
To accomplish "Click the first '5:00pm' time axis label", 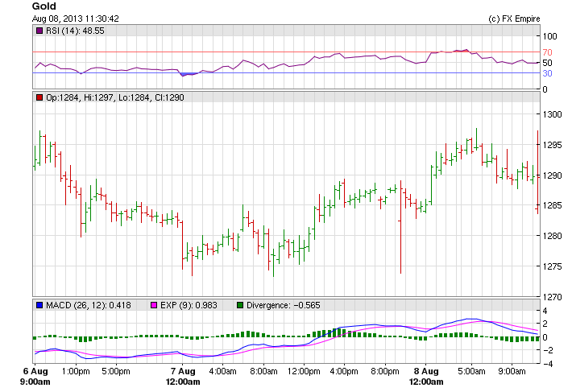I will 116,372.
